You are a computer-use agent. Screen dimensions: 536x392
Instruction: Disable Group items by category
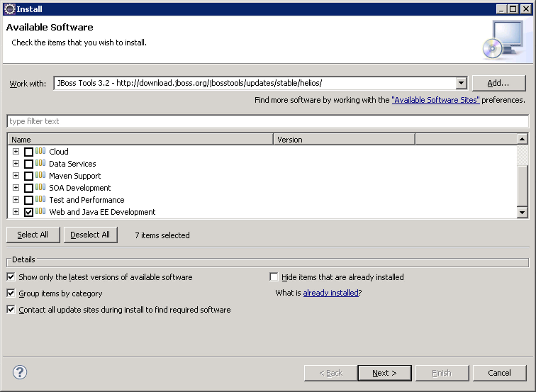[x=11, y=293]
